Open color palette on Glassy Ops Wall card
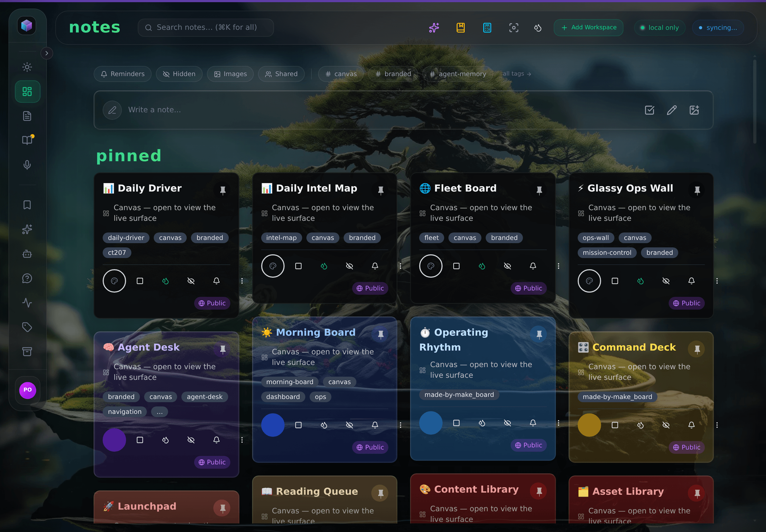 589,281
